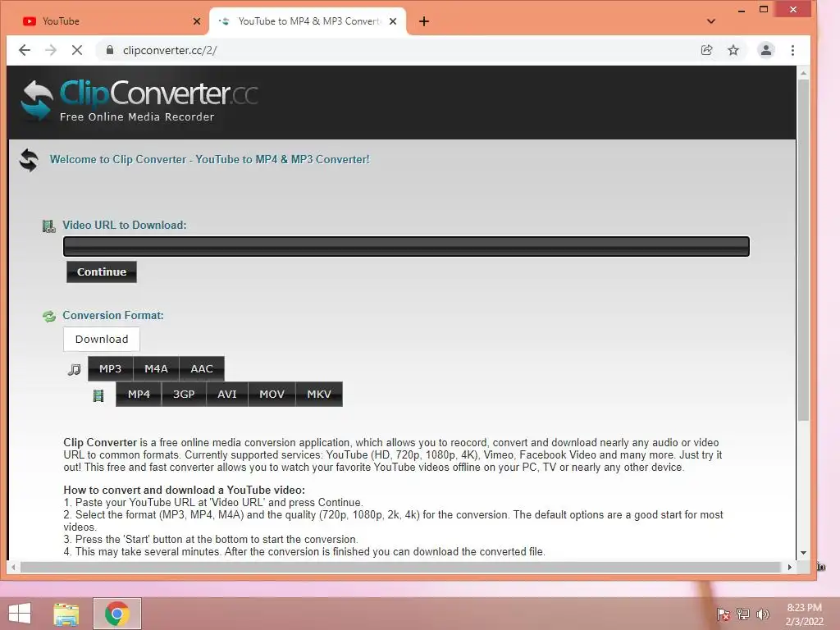Bookmark this page with the star icon
This screenshot has height=630, width=840.
(733, 50)
